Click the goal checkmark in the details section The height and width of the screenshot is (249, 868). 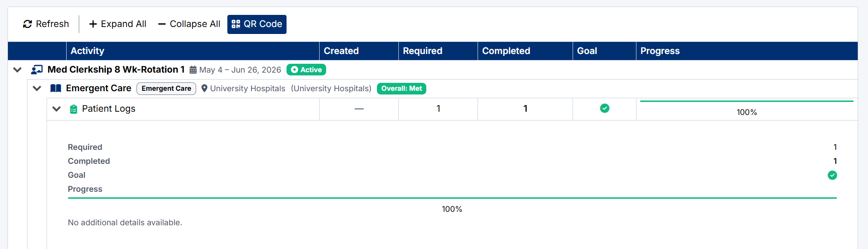(x=832, y=175)
